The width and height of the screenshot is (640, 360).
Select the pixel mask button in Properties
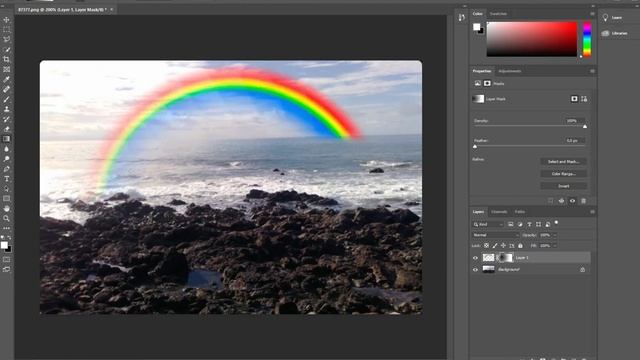(x=574, y=99)
